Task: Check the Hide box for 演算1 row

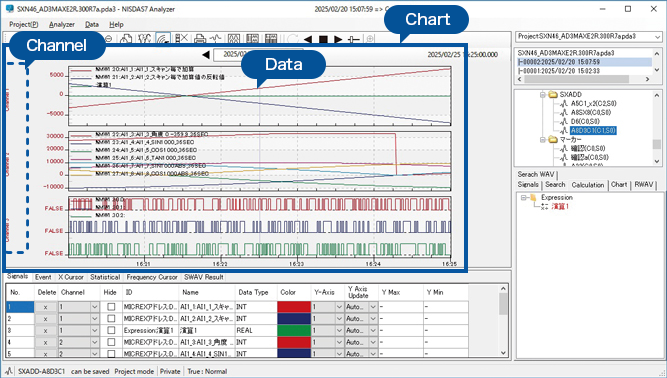Action: 111,330
